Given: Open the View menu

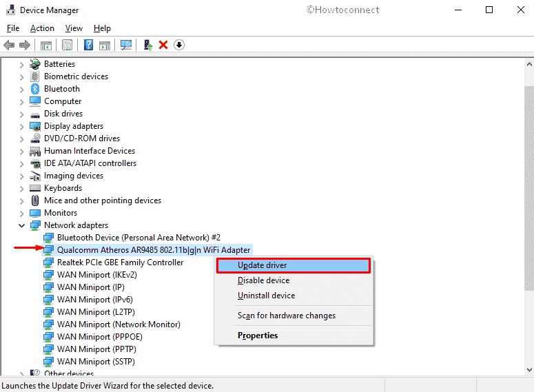Looking at the screenshot, I should click(74, 28).
